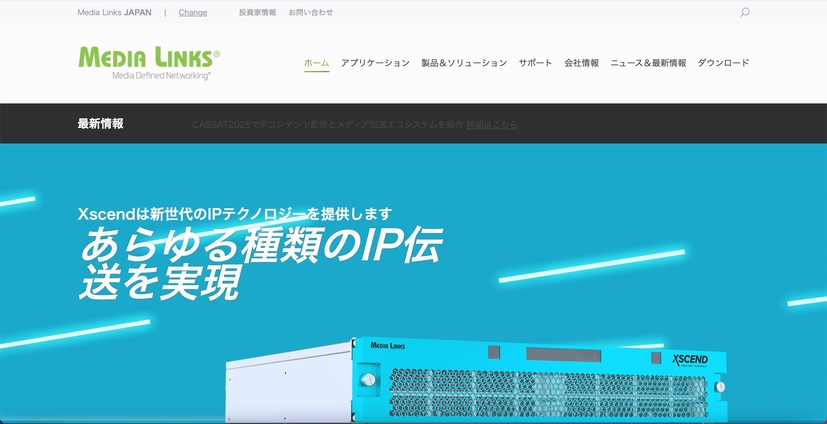Click the Media Links label on device panel
The height and width of the screenshot is (424, 827).
point(392,345)
